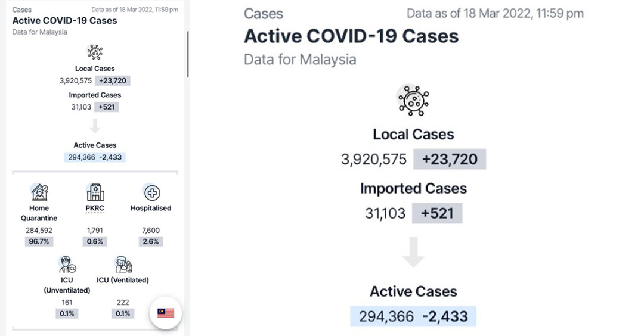Click the down arrow below Imported Cases in enlarged view

[413, 252]
